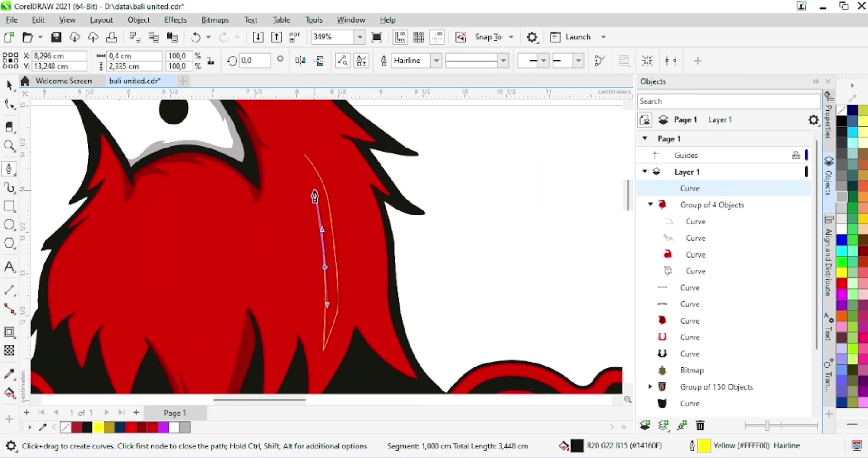Click Mirror horizontally icon
The width and height of the screenshot is (868, 458).
click(x=300, y=61)
